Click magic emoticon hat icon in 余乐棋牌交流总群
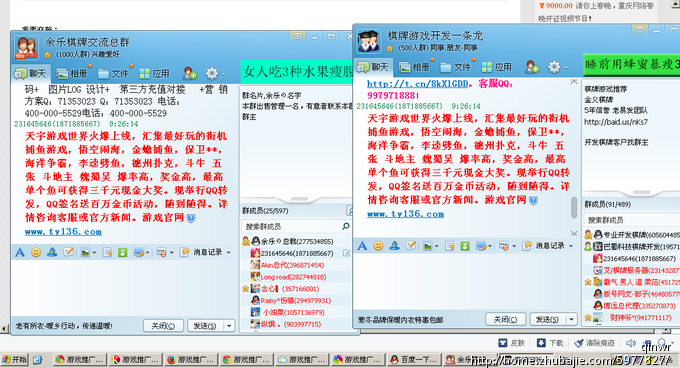The image size is (680, 368). click(52, 252)
